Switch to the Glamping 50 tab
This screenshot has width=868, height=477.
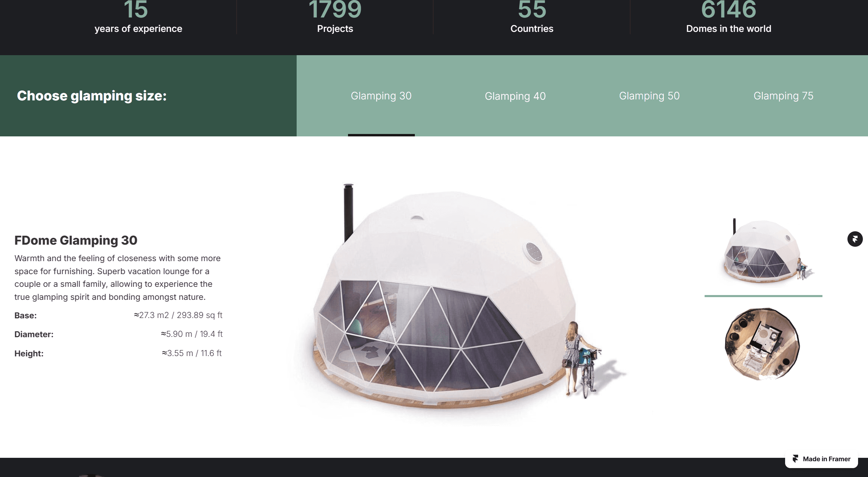pyautogui.click(x=649, y=96)
